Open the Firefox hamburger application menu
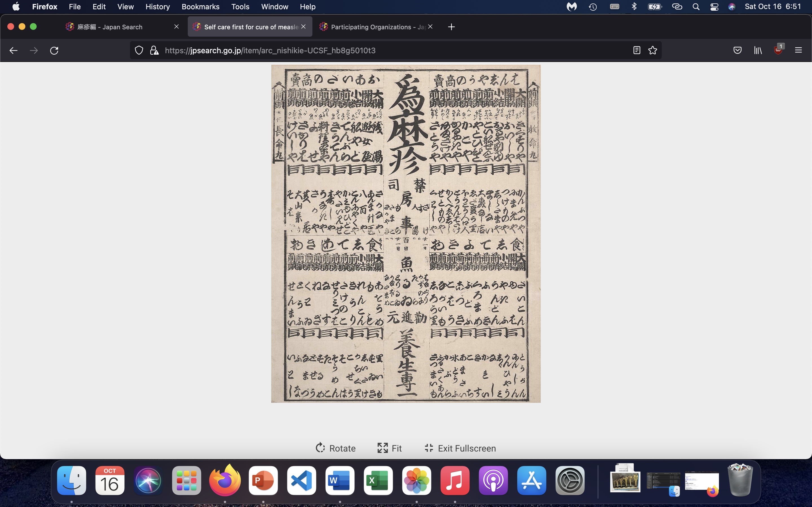Image resolution: width=812 pixels, height=507 pixels. pos(798,50)
